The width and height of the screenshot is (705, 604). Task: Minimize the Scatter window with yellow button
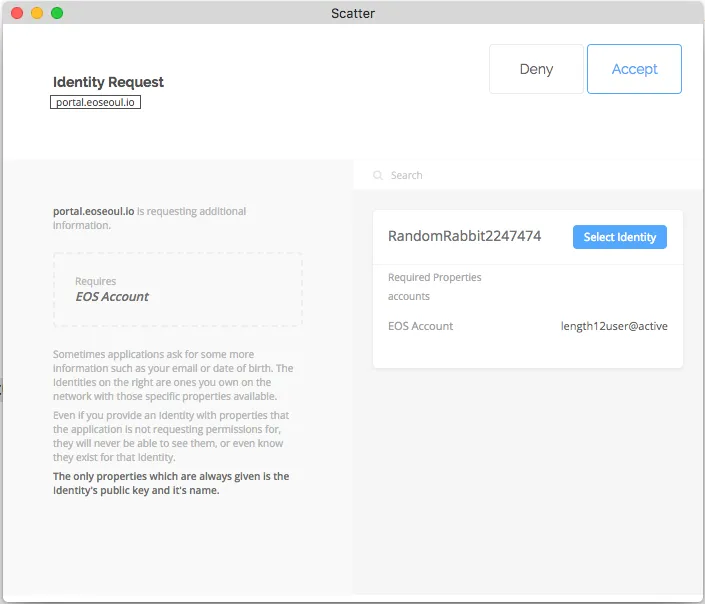point(37,13)
